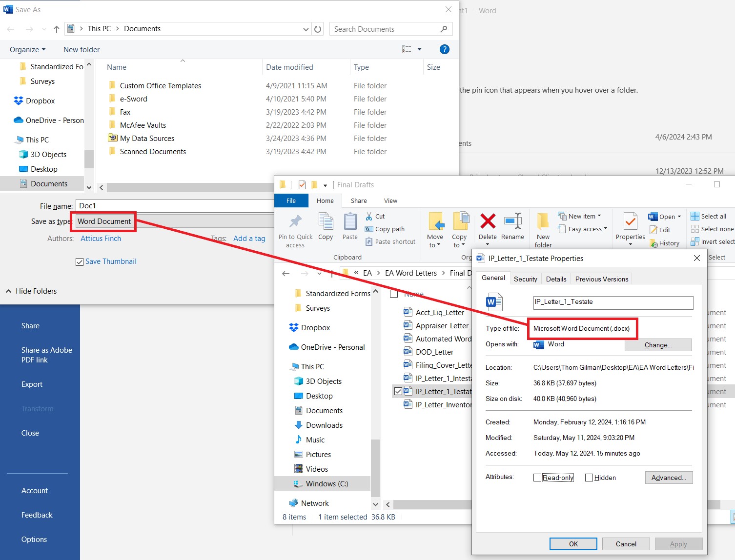Go up one level in Save As dialog

pos(57,29)
